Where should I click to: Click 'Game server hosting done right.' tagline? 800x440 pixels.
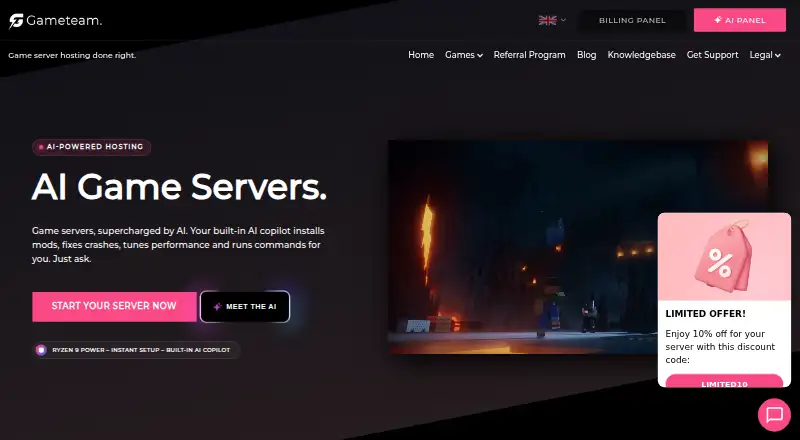coord(72,55)
